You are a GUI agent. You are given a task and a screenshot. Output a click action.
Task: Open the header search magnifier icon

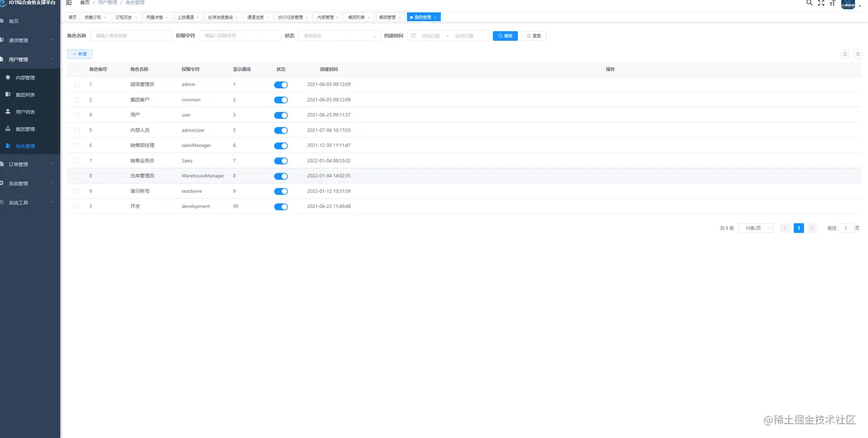point(809,2)
